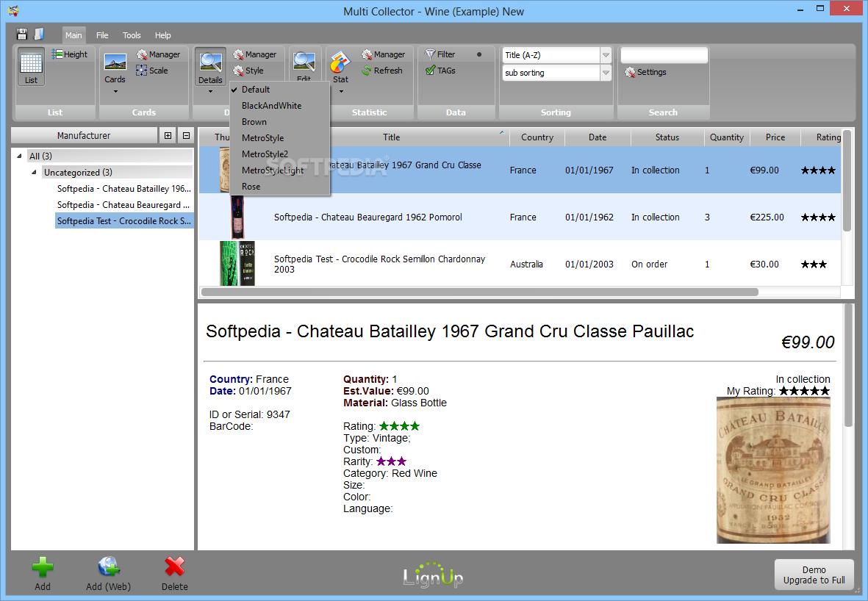Sort by Quantity column header
Screen dimensions: 868x601
click(x=727, y=137)
